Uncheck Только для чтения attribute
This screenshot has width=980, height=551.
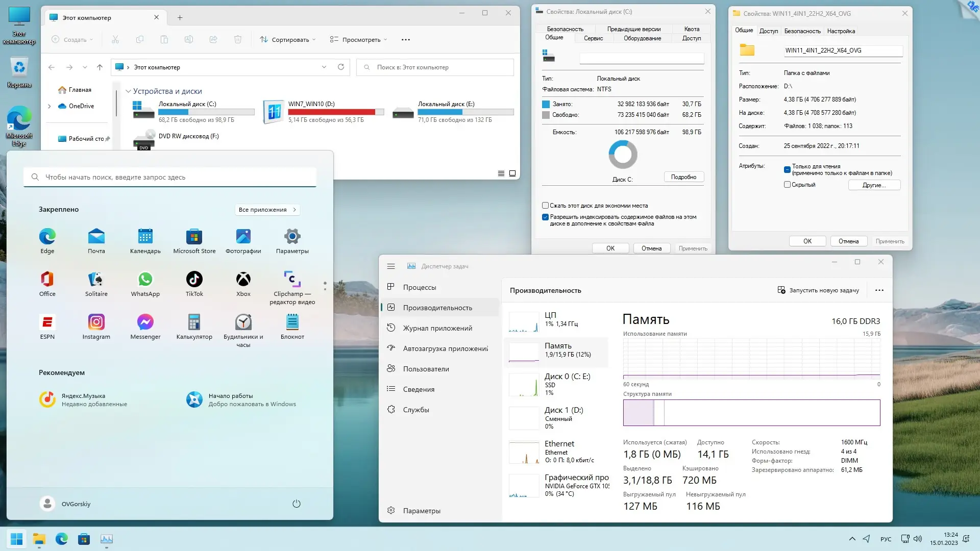787,169
